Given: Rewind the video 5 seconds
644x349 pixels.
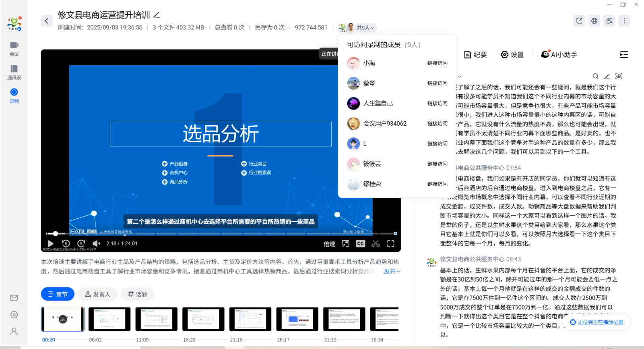Looking at the screenshot, I should click(x=66, y=243).
